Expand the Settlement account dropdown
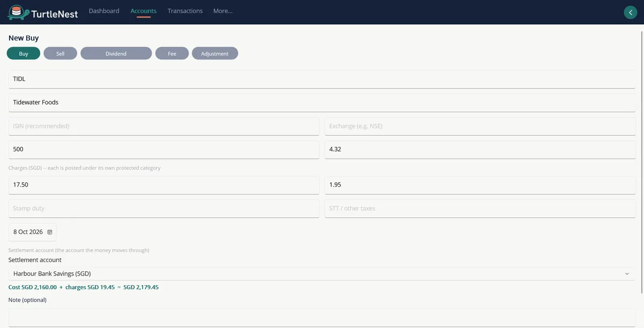The width and height of the screenshot is (644, 328). 322,274
